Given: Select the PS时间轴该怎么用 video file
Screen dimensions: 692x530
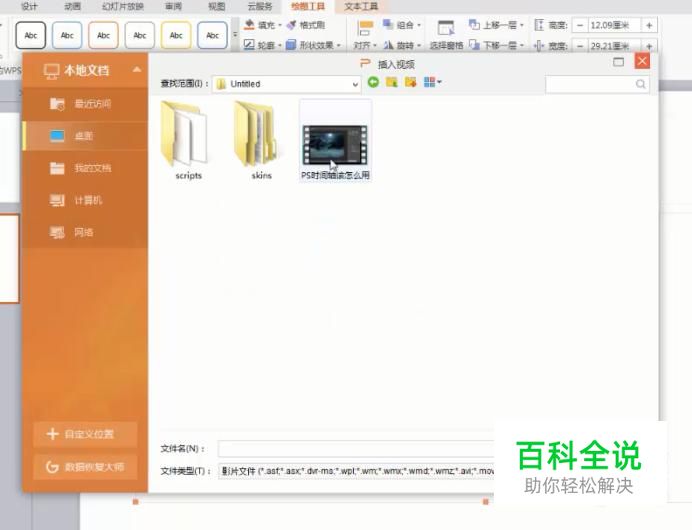Looking at the screenshot, I should click(335, 140).
